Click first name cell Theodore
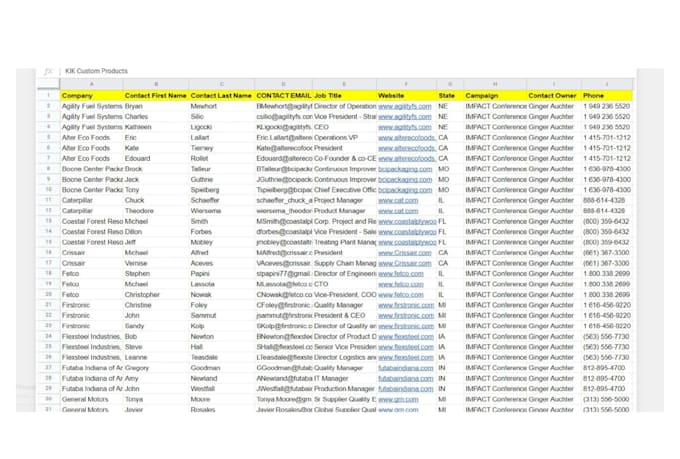 coord(156,210)
